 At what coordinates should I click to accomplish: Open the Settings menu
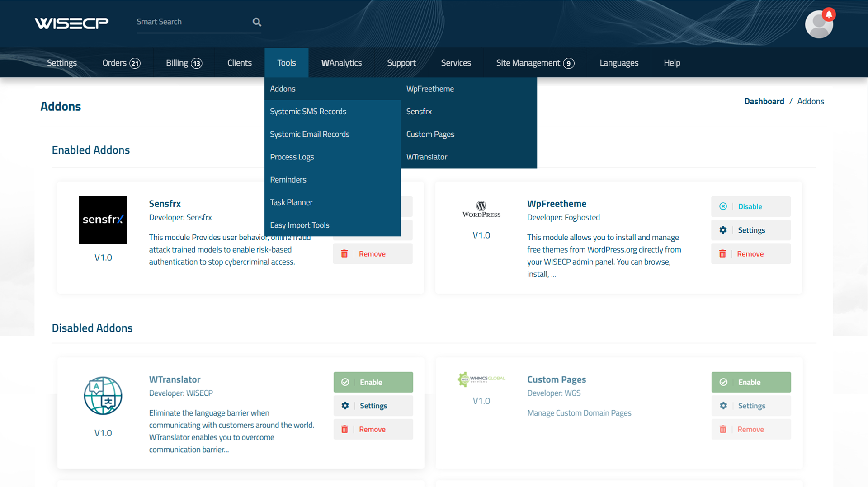62,63
